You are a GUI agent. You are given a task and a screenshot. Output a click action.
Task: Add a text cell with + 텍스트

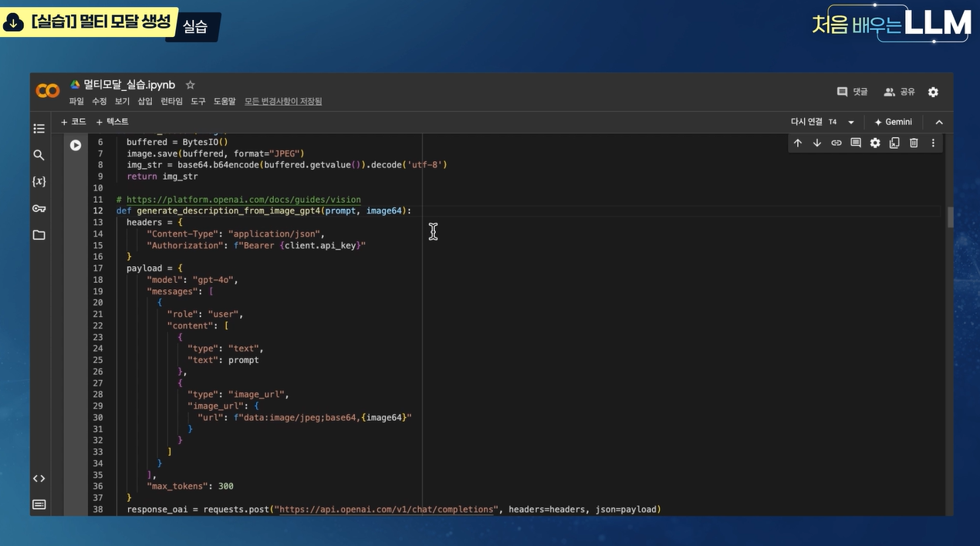pyautogui.click(x=112, y=122)
